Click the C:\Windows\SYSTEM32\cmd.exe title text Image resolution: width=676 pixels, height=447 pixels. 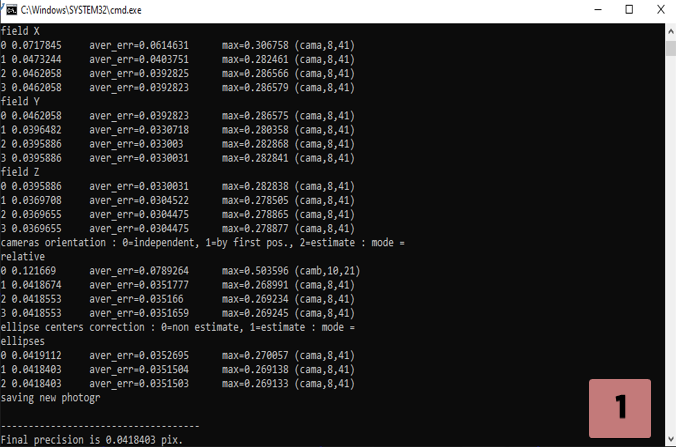tap(89, 10)
